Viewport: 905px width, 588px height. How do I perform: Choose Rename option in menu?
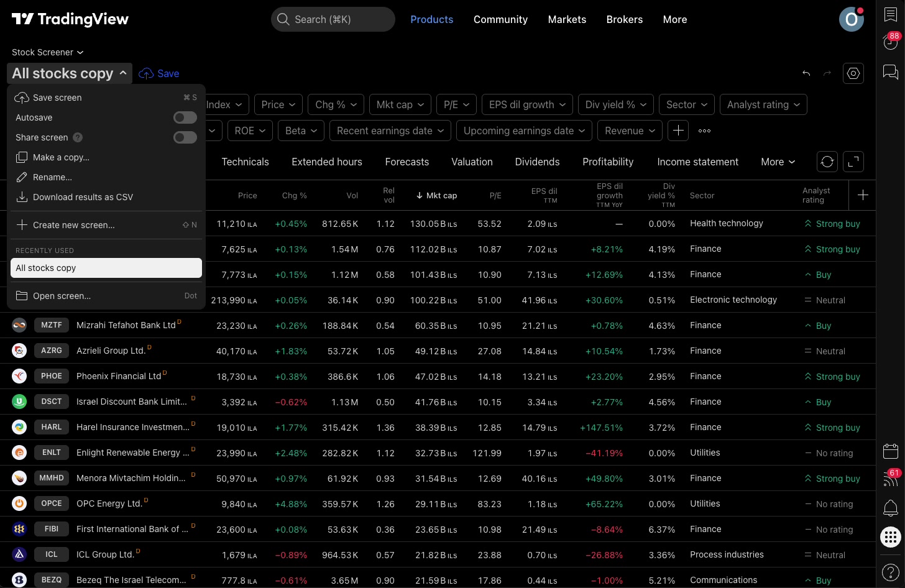[x=106, y=177]
